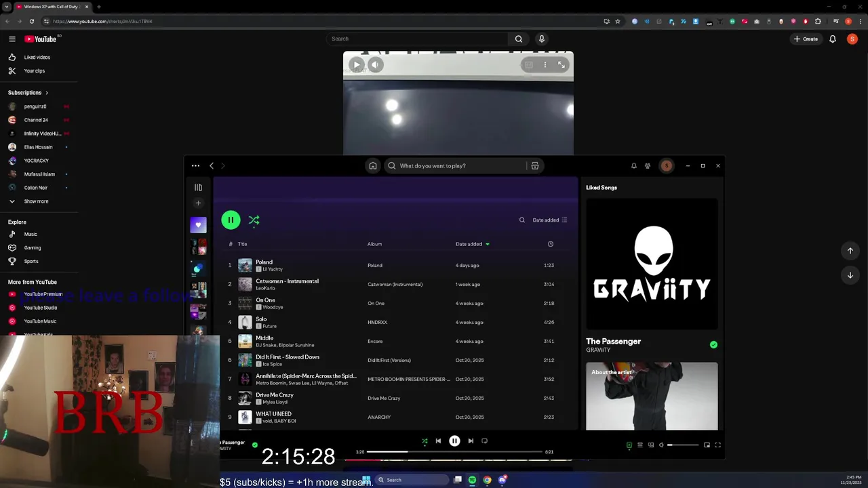
Task: Open the play queue
Action: (x=639, y=445)
